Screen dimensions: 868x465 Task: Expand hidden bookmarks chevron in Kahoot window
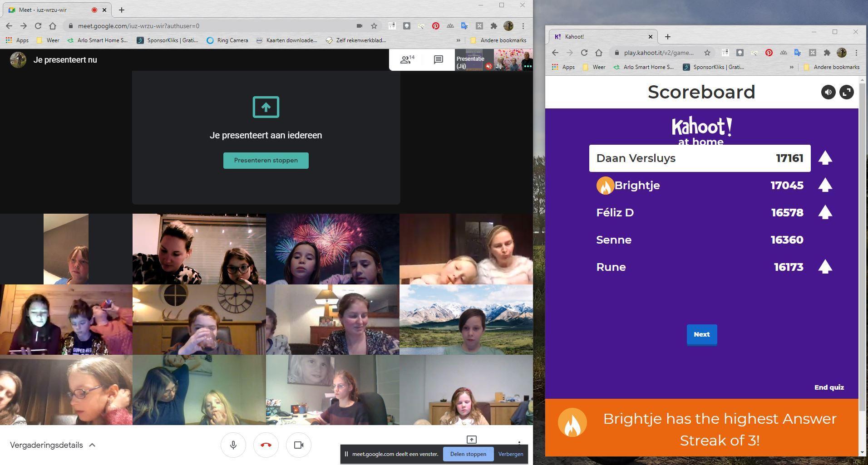pos(792,67)
